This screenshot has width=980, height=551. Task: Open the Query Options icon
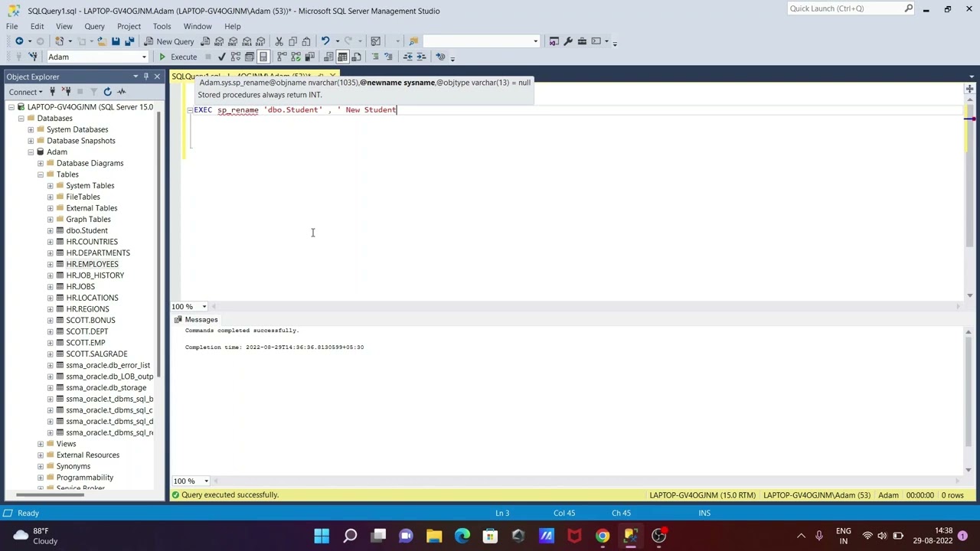click(250, 57)
